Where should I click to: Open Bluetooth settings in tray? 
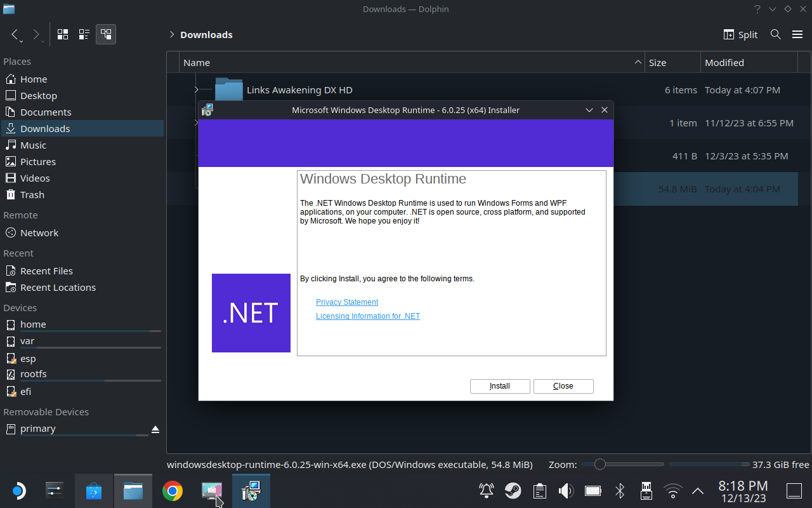click(620, 491)
